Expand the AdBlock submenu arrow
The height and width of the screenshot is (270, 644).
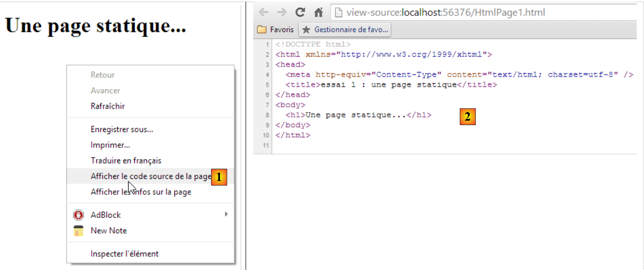pyautogui.click(x=226, y=214)
